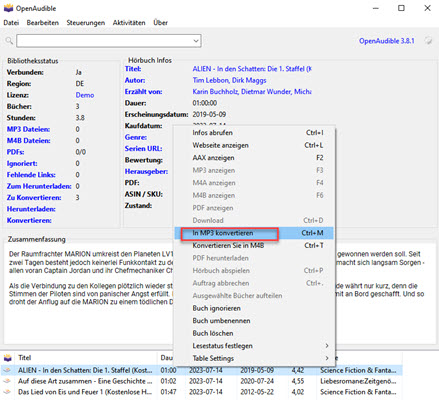Open the Datei menu
Screen dimensions: 439x400
[11, 23]
